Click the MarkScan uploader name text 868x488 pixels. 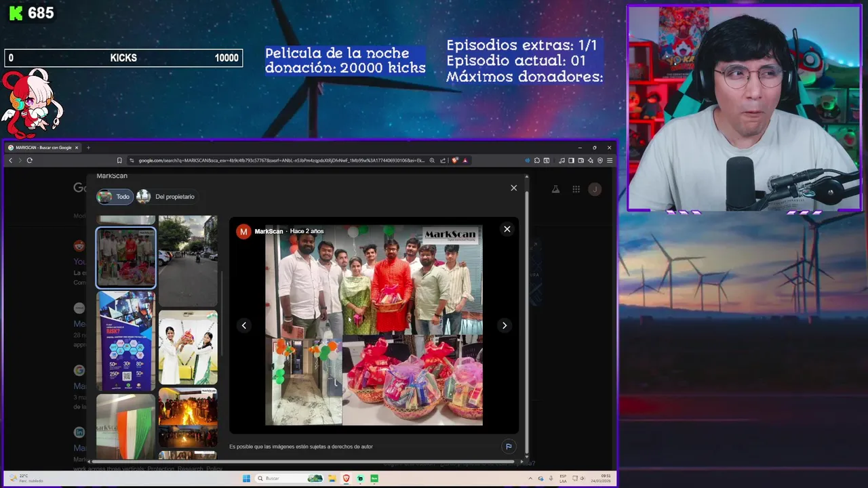point(269,231)
